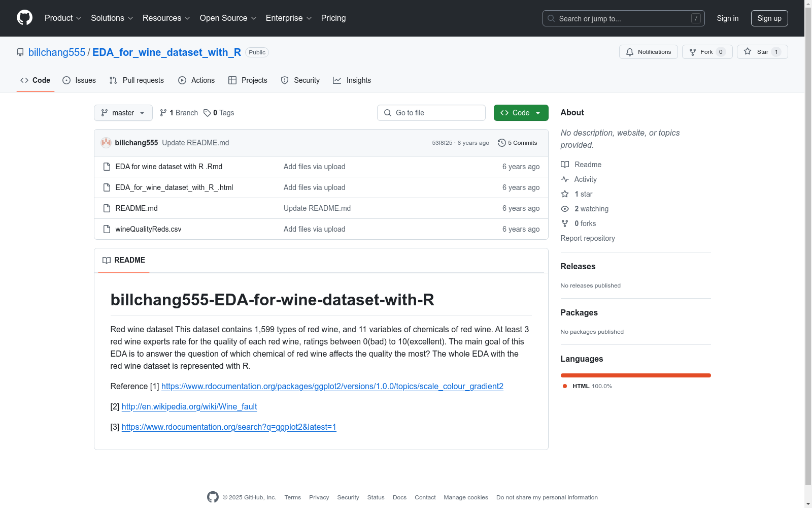This screenshot has width=812, height=508.
Task: Open the GitHub homepage logo
Action: click(x=24, y=18)
